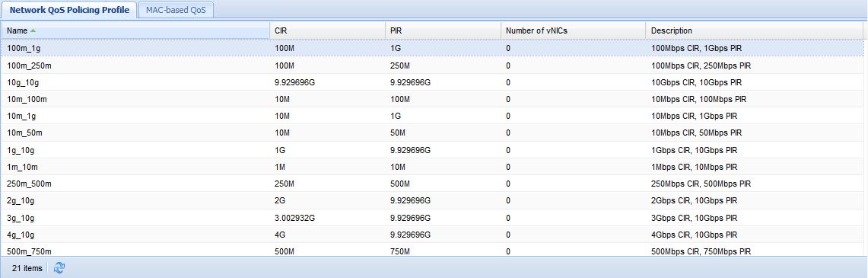The height and width of the screenshot is (278, 868).
Task: Select the 10g_10g profile name
Action: click(23, 82)
